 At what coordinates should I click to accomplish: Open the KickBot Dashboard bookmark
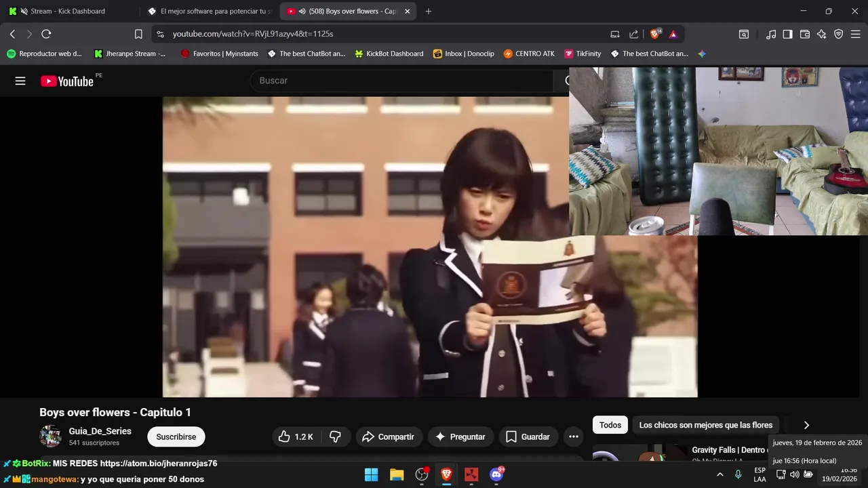389,54
